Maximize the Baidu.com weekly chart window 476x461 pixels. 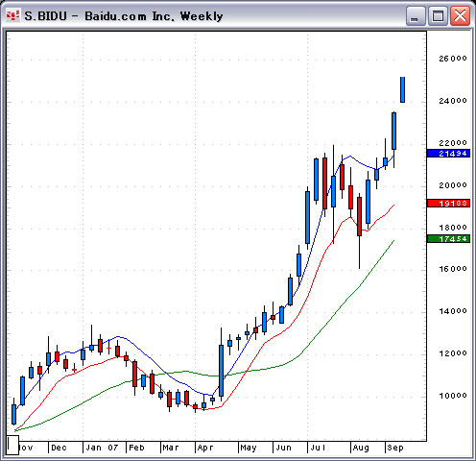[x=438, y=16]
